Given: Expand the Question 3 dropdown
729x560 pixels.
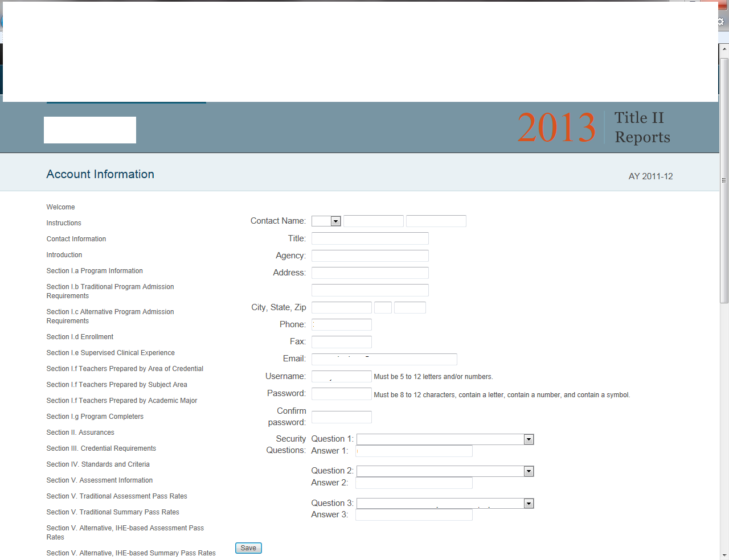Looking at the screenshot, I should pos(445,504).
